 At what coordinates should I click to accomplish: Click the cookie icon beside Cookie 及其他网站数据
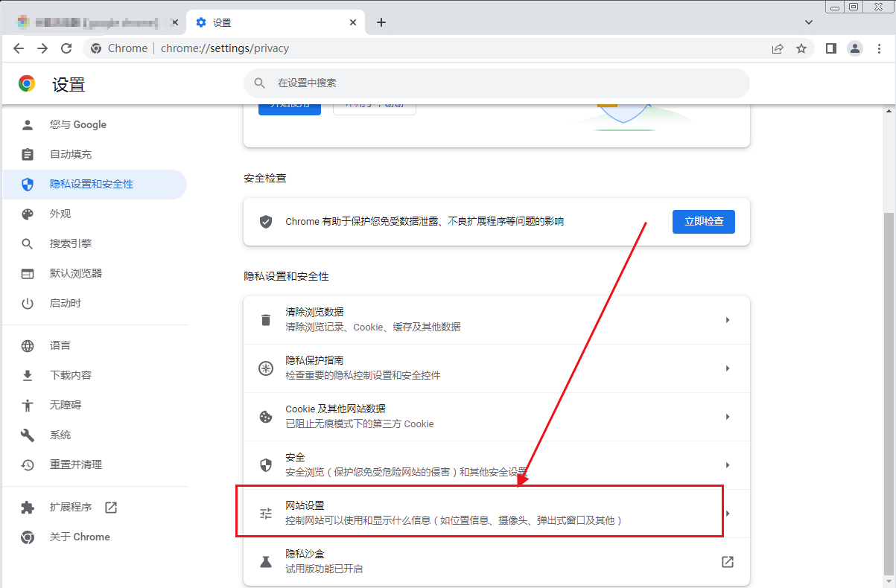click(x=266, y=417)
